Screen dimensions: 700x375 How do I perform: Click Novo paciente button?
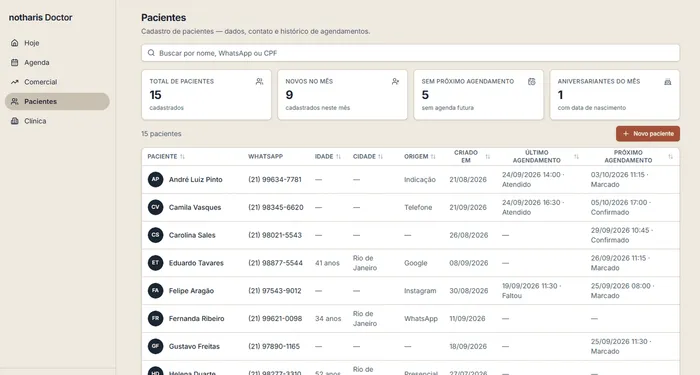coord(648,134)
